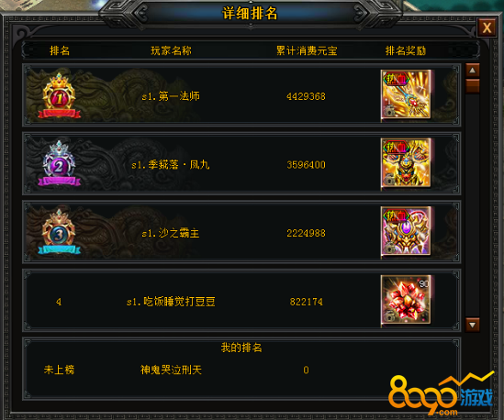Click the scrollbar up arrow button
The image size is (504, 420).
click(x=472, y=70)
